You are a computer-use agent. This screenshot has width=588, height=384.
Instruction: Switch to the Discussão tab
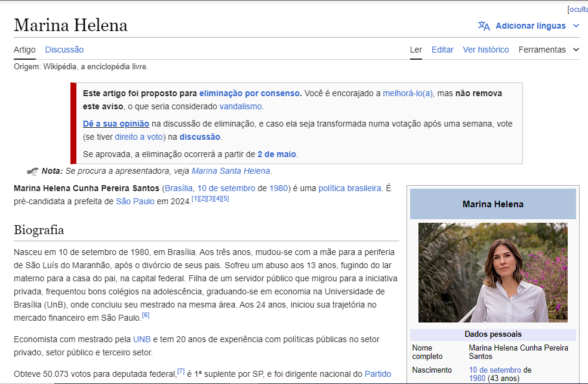click(x=64, y=50)
